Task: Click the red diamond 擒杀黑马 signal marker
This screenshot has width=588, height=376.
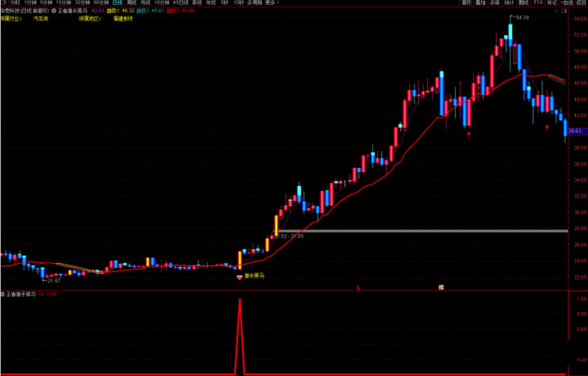Action: tap(239, 277)
